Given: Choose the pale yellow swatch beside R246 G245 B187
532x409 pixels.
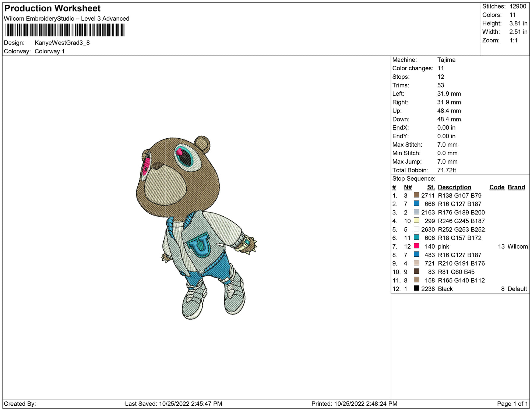Looking at the screenshot, I should point(416,220).
